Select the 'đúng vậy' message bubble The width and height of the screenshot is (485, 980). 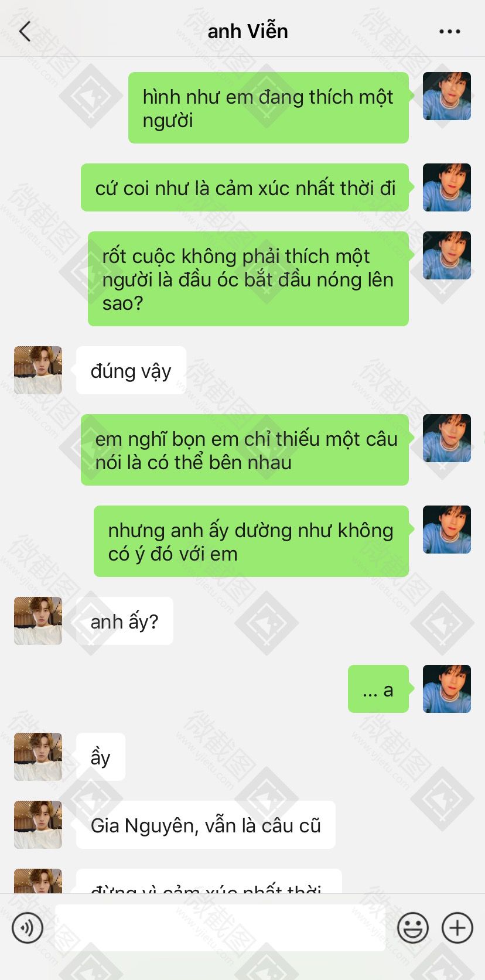(x=131, y=370)
